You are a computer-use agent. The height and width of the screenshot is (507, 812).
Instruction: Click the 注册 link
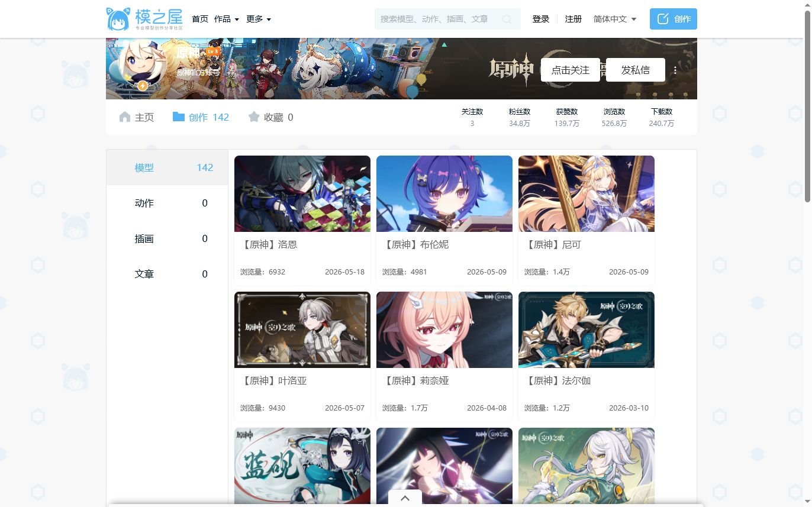coord(573,19)
